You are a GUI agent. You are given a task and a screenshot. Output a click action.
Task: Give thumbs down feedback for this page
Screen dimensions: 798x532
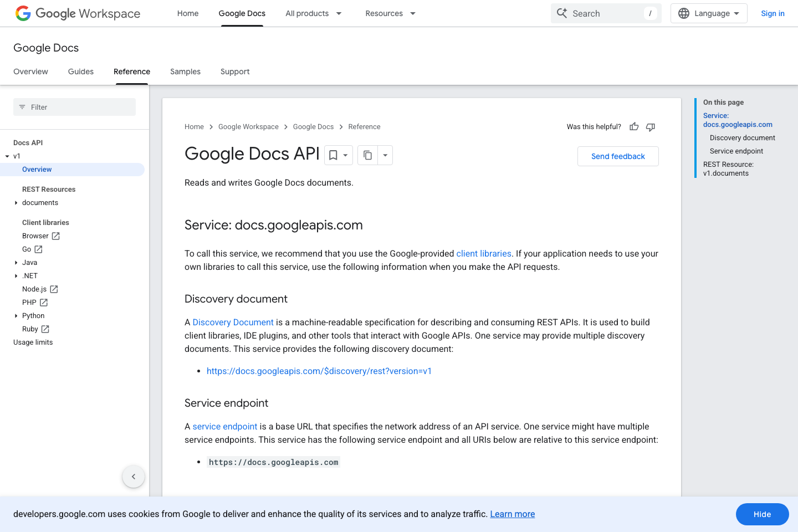click(x=650, y=127)
